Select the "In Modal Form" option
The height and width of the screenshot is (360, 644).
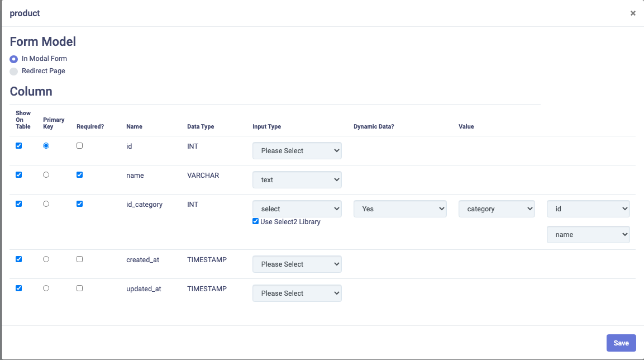tap(12, 59)
